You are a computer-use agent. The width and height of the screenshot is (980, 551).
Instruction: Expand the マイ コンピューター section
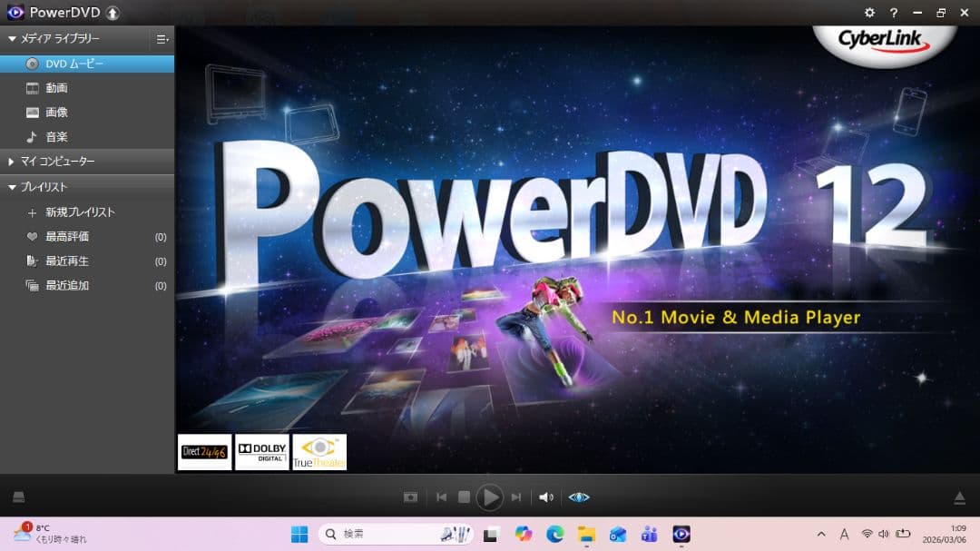11,162
